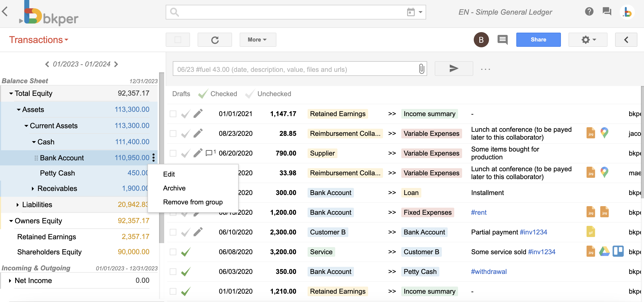This screenshot has width=644, height=302.
Task: Open the More dropdown
Action: tap(257, 40)
